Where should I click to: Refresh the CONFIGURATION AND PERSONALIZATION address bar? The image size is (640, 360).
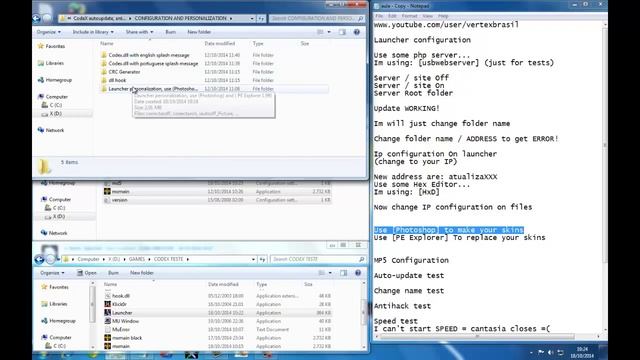(x=261, y=18)
